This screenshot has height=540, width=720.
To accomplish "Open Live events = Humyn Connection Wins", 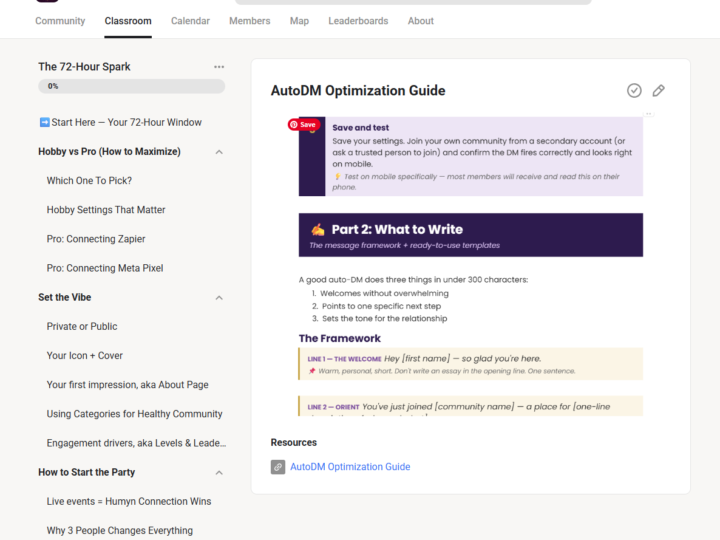I will [129, 501].
